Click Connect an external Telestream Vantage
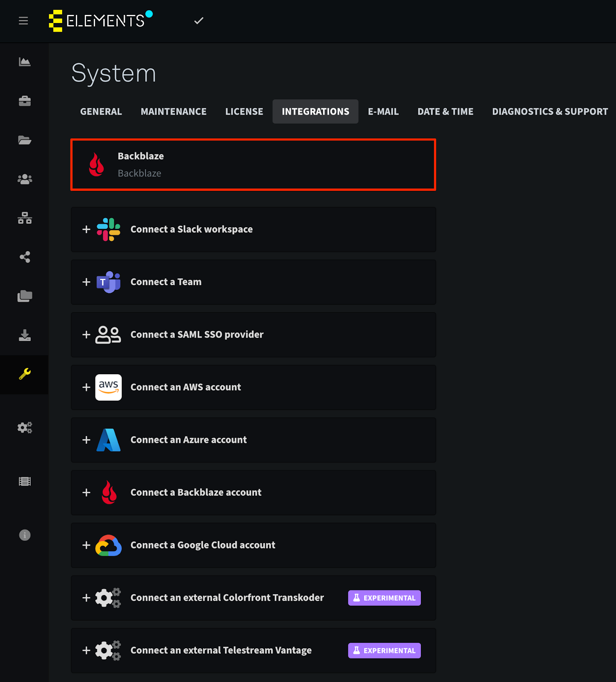This screenshot has width=616, height=682. coord(253,650)
